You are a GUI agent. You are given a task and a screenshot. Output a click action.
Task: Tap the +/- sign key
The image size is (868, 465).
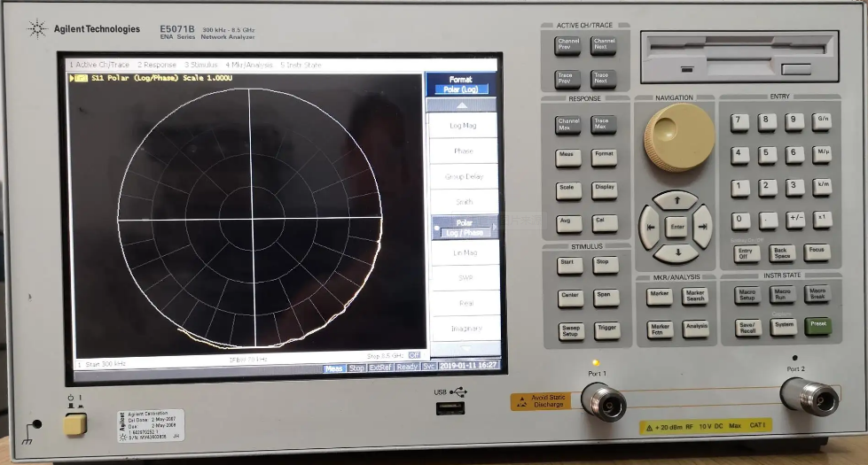tap(795, 220)
